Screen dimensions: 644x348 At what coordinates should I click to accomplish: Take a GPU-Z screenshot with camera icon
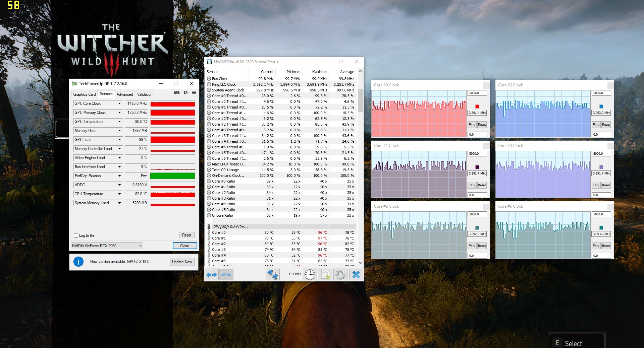click(177, 92)
